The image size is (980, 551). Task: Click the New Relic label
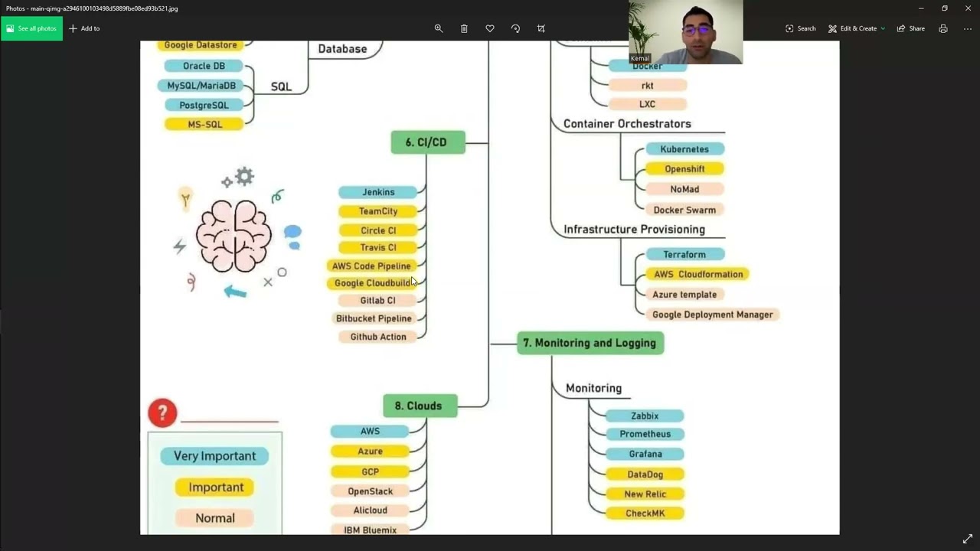645,494
